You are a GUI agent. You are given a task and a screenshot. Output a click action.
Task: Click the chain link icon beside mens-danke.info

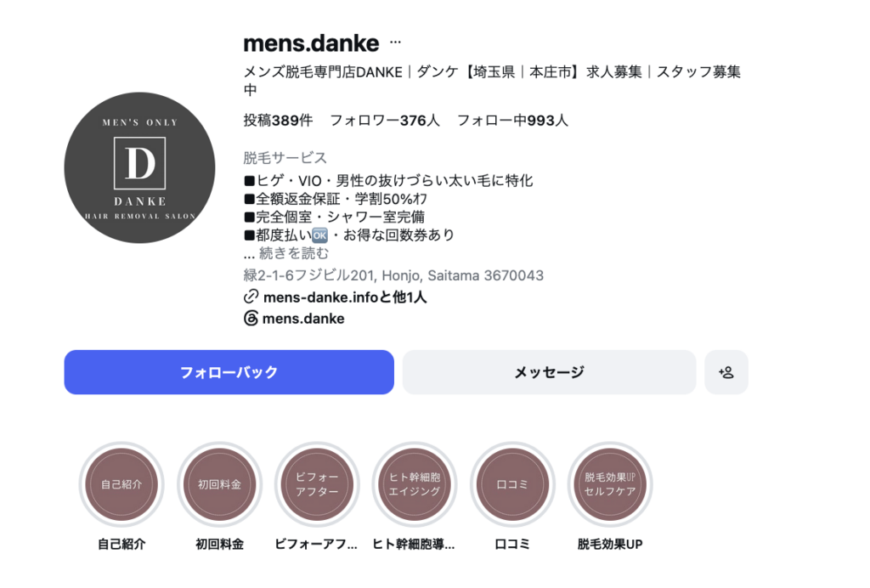pos(251,297)
